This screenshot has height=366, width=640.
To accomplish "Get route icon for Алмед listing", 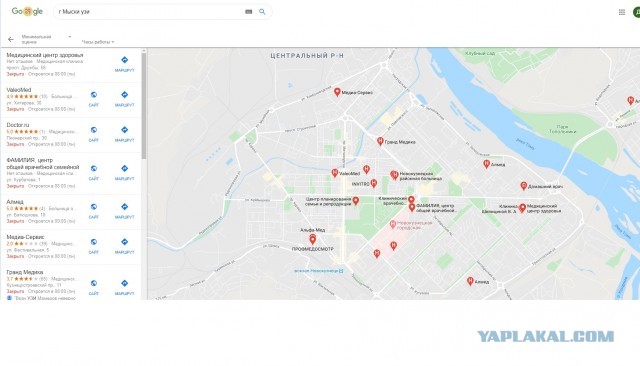I will (x=124, y=207).
